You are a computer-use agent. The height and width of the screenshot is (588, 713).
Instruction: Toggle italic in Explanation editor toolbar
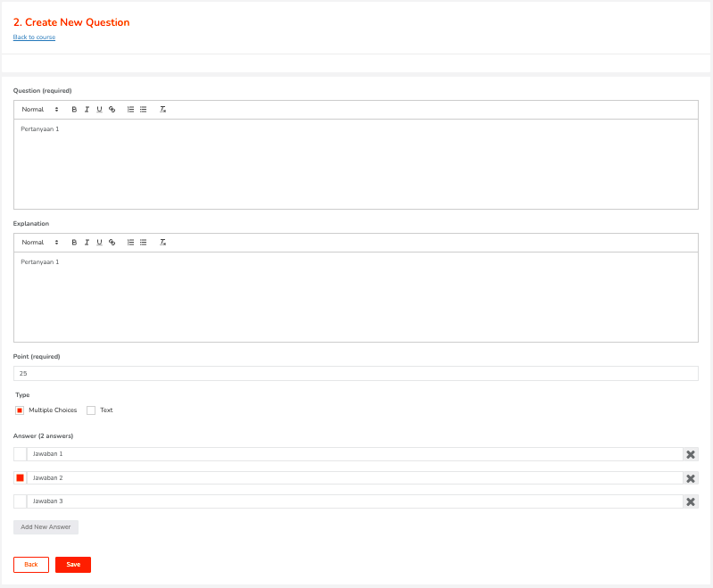[87, 243]
